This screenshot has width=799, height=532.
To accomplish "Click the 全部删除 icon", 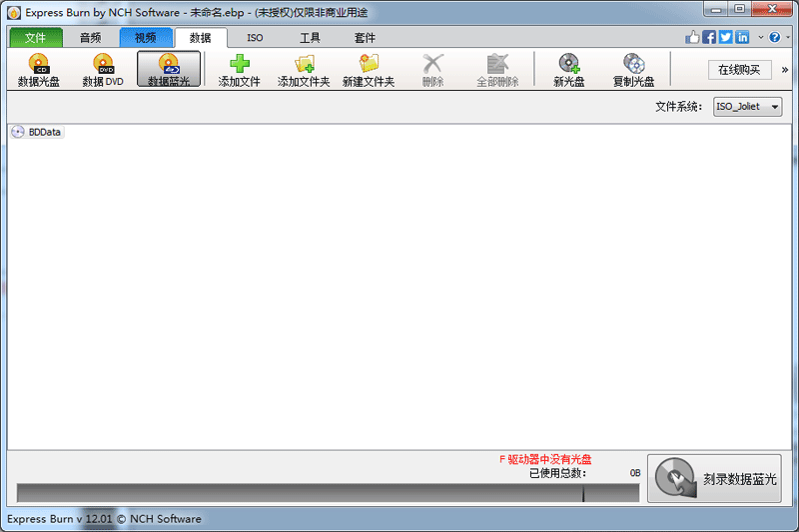I will [x=497, y=70].
